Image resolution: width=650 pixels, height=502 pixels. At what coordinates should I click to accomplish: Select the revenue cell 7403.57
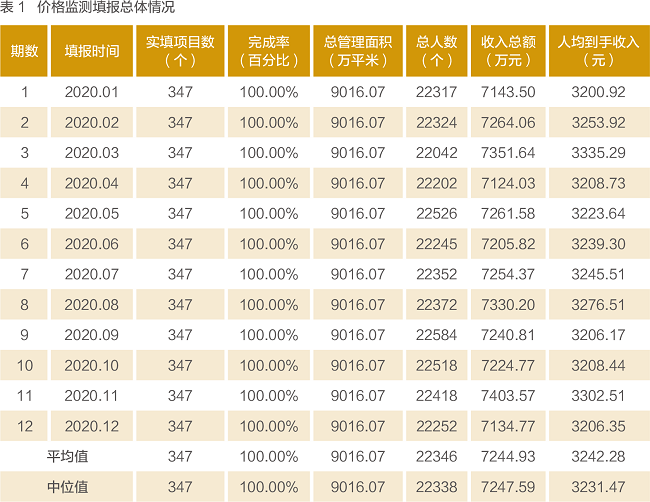(508, 396)
